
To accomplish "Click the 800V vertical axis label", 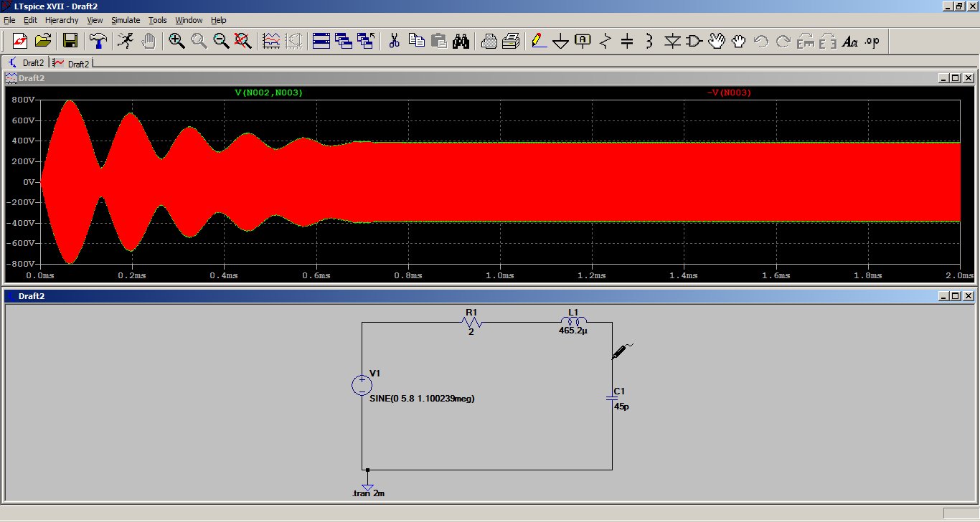I will tap(22, 100).
